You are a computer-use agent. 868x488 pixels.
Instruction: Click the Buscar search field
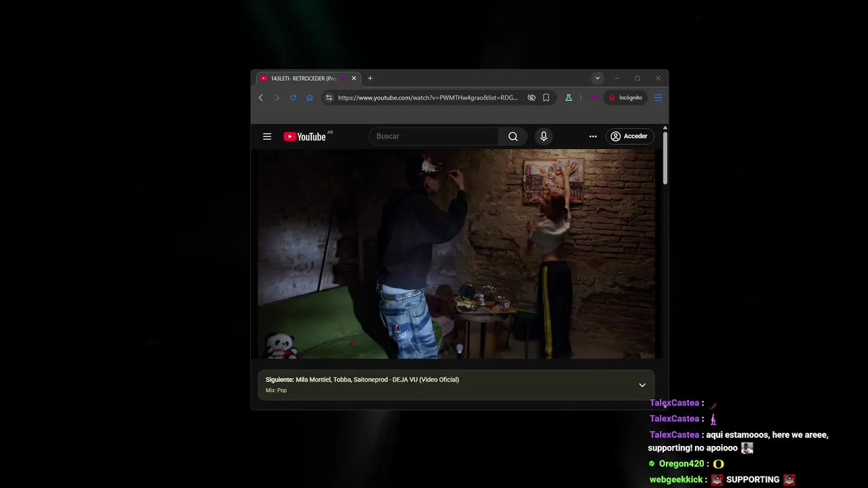tap(434, 136)
